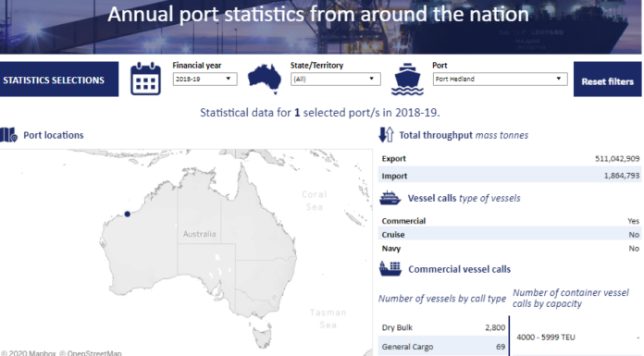Image resolution: width=644 pixels, height=356 pixels.
Task: Click the calendar icon beside Financial year
Action: coord(145,79)
